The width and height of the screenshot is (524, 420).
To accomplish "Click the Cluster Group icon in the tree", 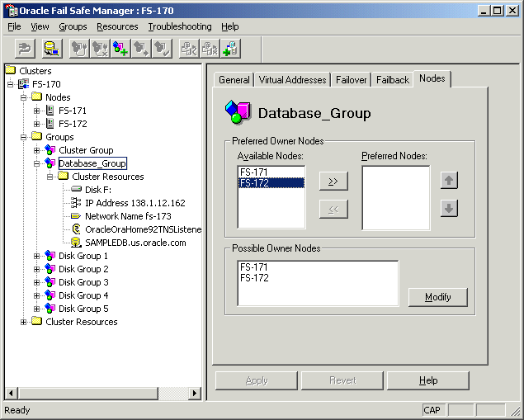I will [50, 150].
